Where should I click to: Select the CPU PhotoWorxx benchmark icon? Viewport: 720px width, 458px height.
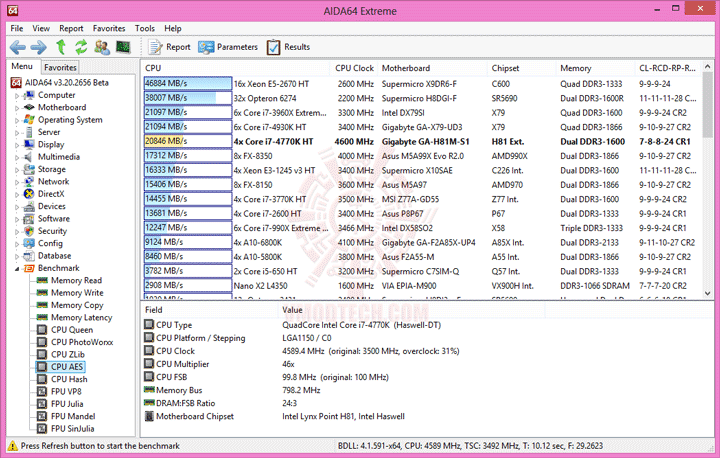[42, 342]
